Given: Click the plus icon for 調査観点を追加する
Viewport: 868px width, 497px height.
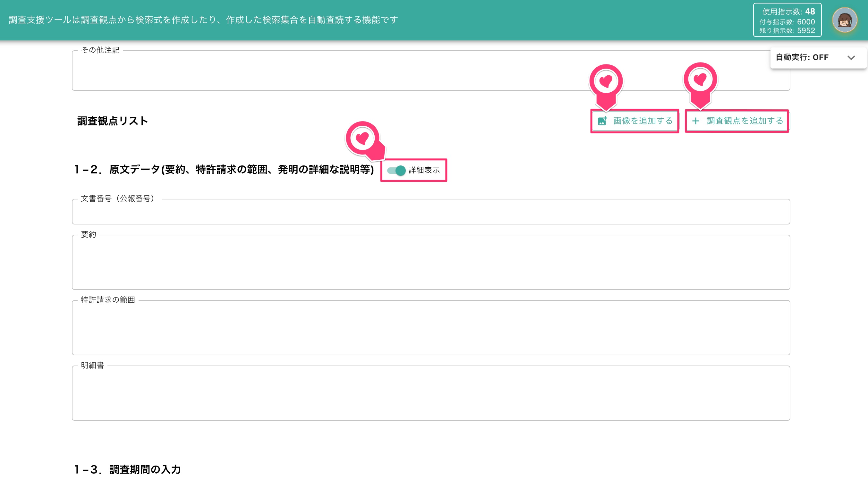Looking at the screenshot, I should (695, 121).
